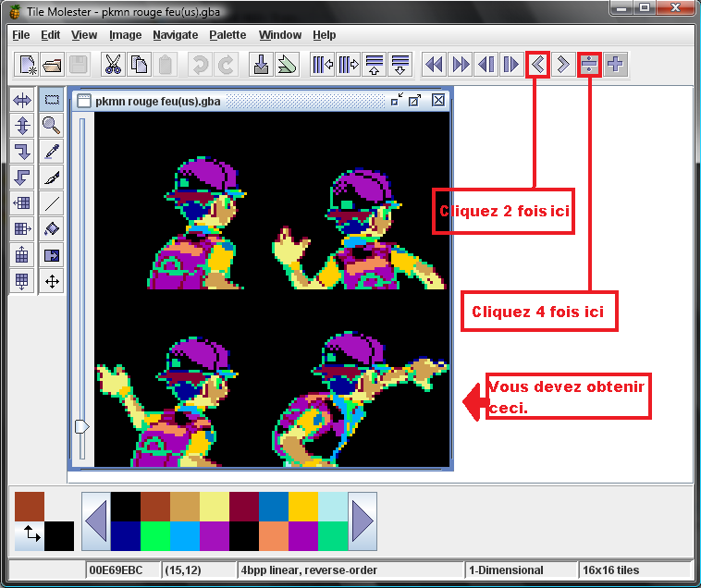Rotate selection right icon
This screenshot has width=701, height=588.
pos(22,152)
